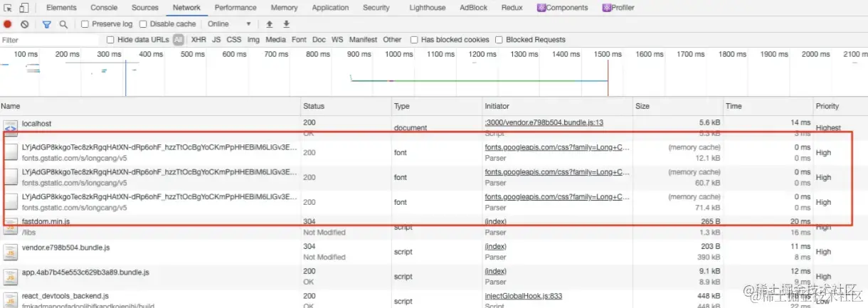
Task: Sort requests by the Status column header
Action: [346, 106]
